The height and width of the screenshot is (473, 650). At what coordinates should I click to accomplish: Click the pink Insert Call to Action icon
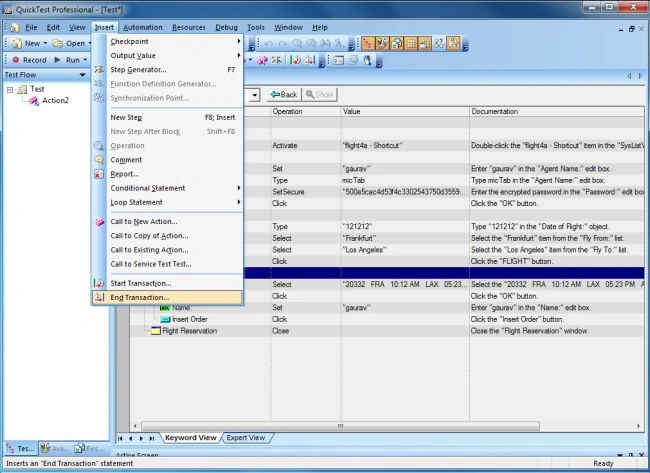pyautogui.click(x=262, y=60)
